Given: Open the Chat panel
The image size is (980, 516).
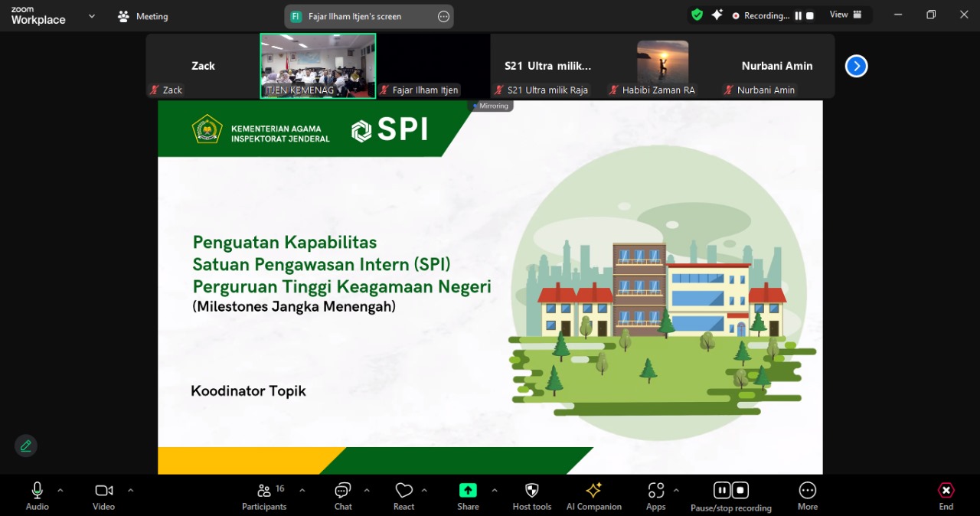Looking at the screenshot, I should click(x=343, y=496).
